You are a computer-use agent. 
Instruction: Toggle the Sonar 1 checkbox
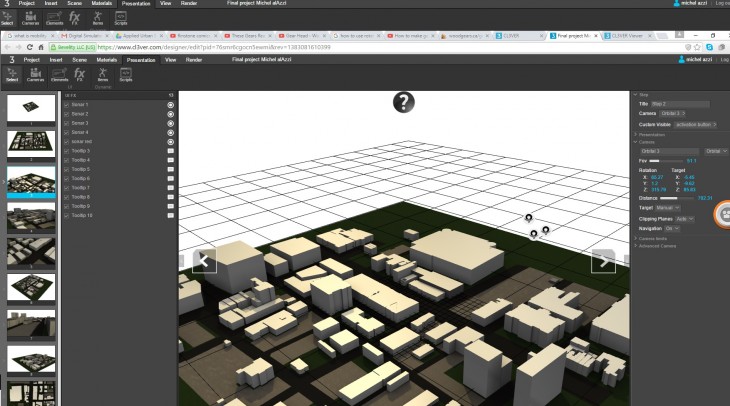(x=67, y=105)
